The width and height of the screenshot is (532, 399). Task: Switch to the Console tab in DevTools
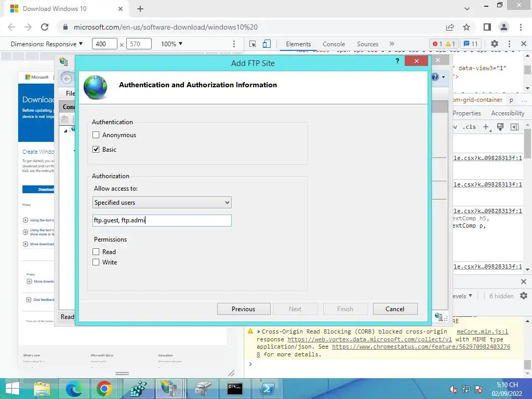point(334,44)
